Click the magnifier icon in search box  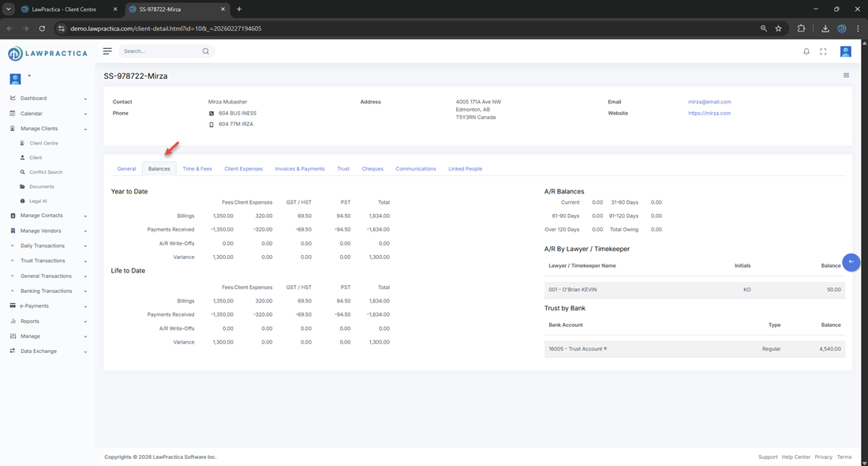click(x=205, y=51)
